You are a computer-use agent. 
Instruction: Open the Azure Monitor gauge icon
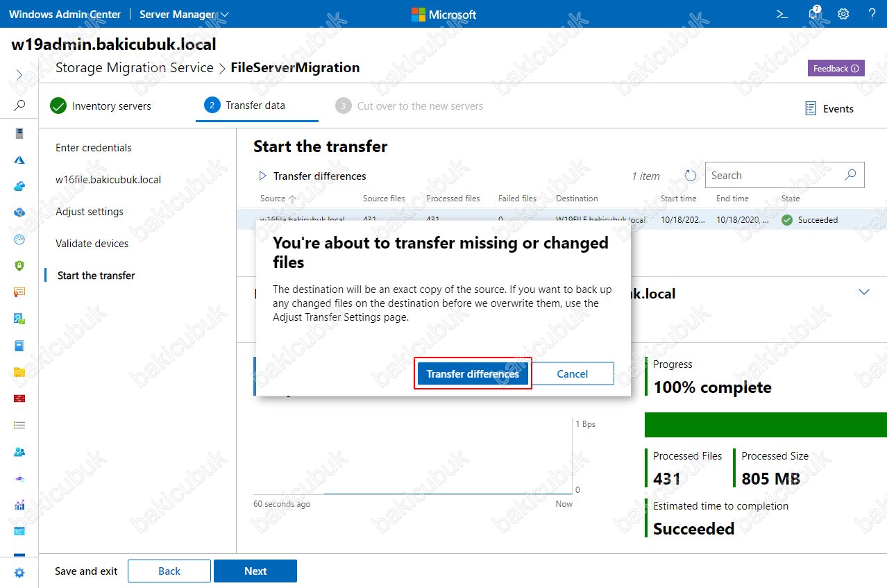coord(19,240)
